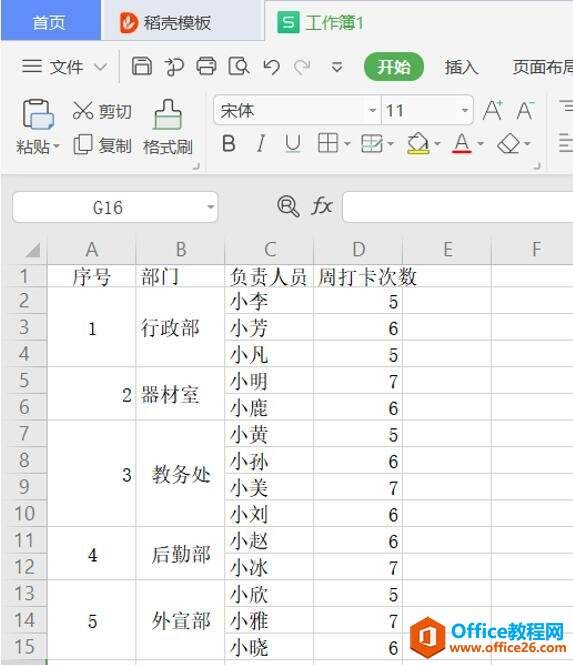This screenshot has width=573, height=665.
Task: Open the 文件 menu
Action: (67, 67)
